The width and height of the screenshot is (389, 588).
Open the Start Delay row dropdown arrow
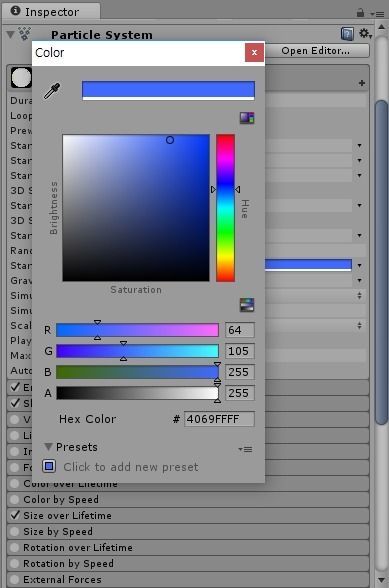pyautogui.click(x=359, y=146)
